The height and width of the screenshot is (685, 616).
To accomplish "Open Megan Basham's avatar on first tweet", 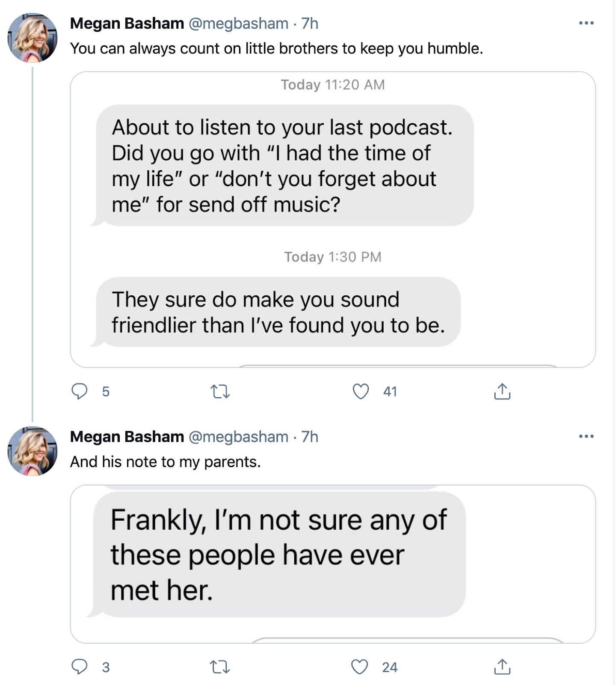I will [33, 38].
